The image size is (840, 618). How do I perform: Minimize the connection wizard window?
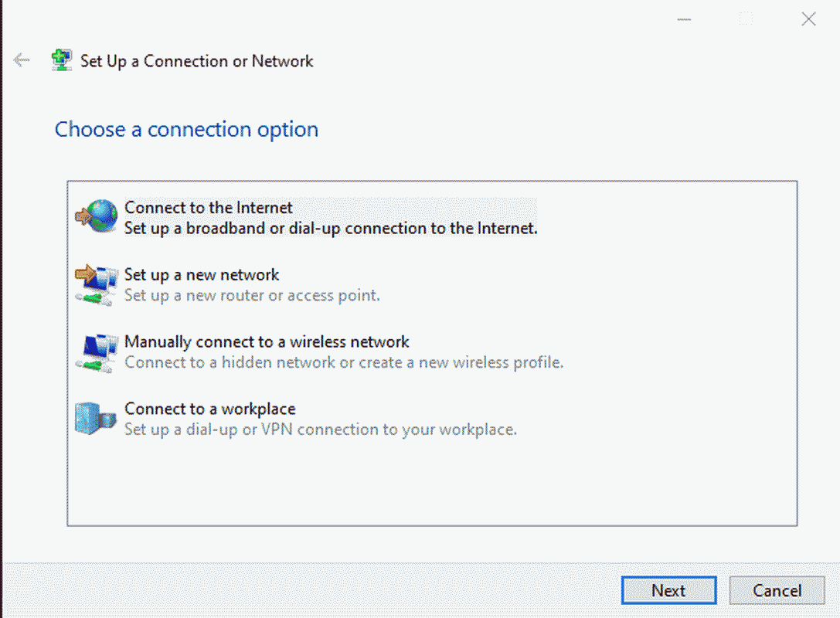click(684, 19)
